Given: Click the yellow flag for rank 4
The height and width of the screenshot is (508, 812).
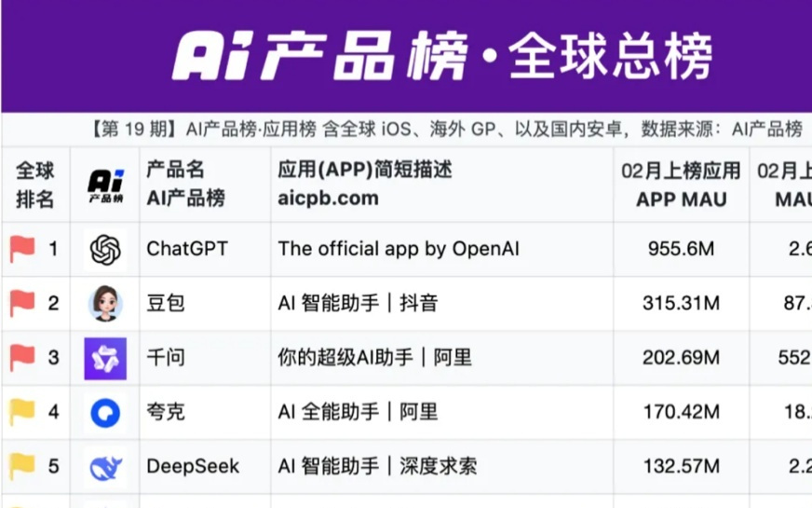Looking at the screenshot, I should (x=22, y=412).
